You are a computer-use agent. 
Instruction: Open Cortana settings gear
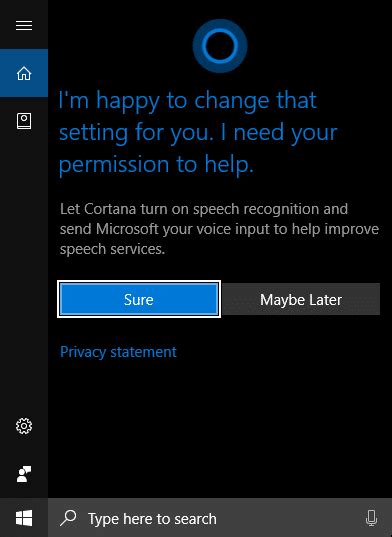pyautogui.click(x=24, y=426)
